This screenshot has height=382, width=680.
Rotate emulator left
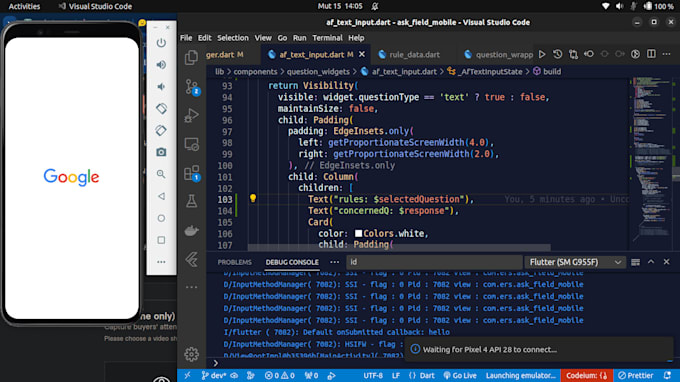pos(161,108)
